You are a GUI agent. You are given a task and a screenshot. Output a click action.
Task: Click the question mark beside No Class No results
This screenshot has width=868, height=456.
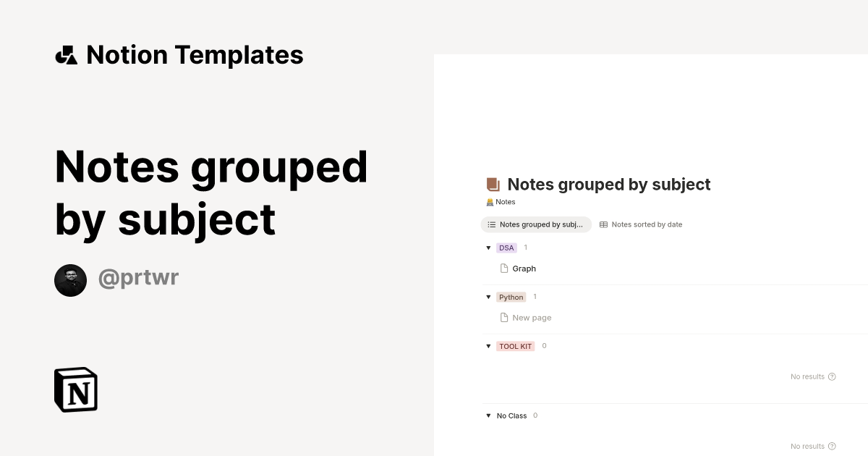tap(830, 446)
